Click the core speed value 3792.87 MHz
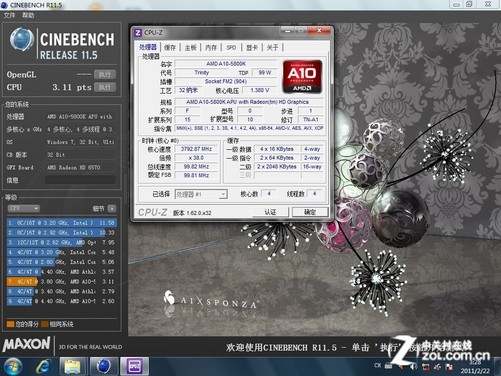 click(x=196, y=149)
